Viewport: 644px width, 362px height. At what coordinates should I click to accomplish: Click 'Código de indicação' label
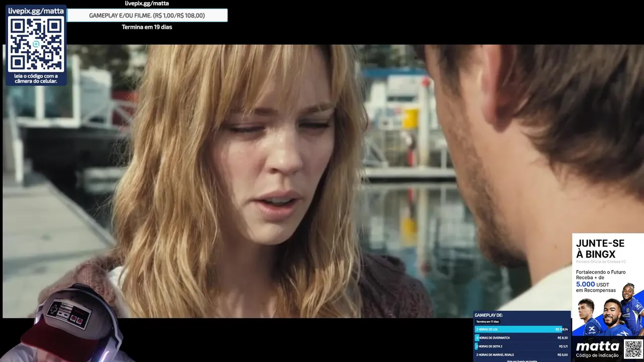(598, 355)
